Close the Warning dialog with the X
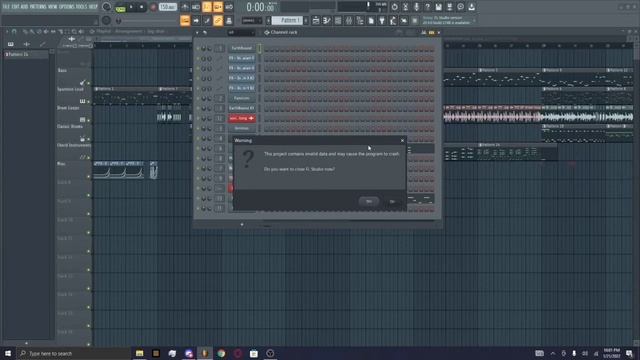The height and width of the screenshot is (360, 640). tap(402, 140)
